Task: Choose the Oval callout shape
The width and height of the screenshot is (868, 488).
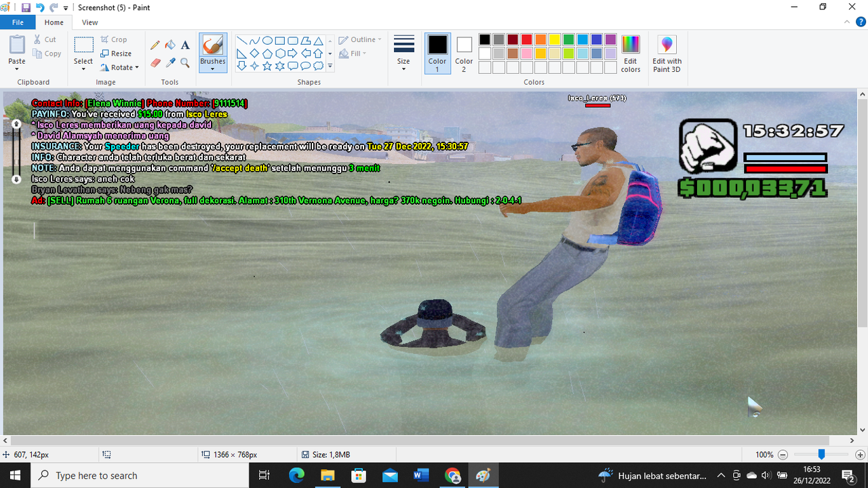Action: tap(306, 66)
